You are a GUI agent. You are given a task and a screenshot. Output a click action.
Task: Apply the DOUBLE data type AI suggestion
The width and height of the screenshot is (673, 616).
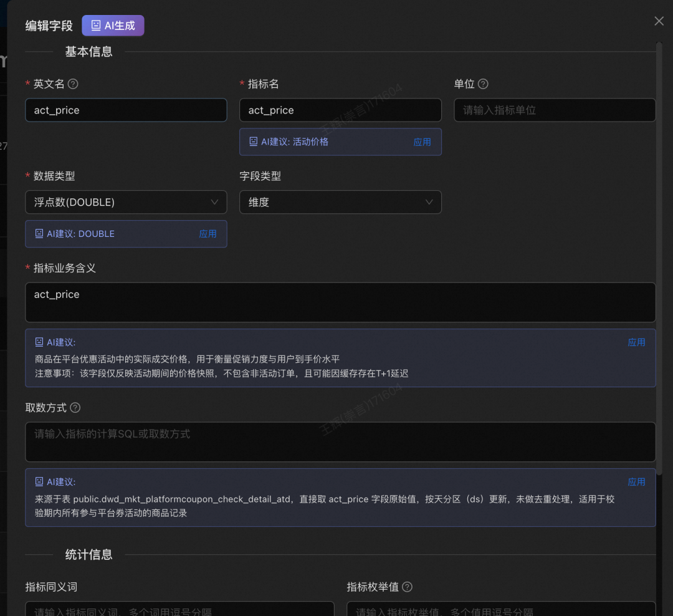coord(208,234)
